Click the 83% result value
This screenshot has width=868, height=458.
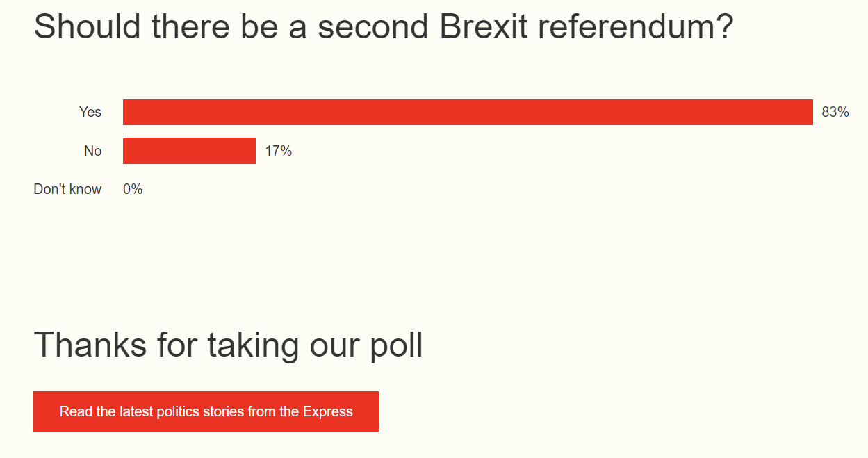pyautogui.click(x=835, y=112)
